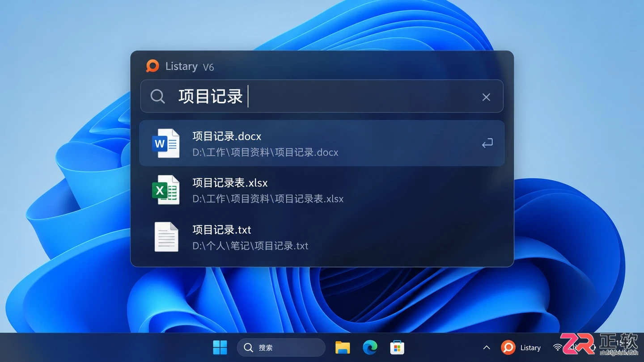The image size is (644, 362).
Task: Click the path D:\个人\笔记\项目记录.txt
Action: [250, 245]
